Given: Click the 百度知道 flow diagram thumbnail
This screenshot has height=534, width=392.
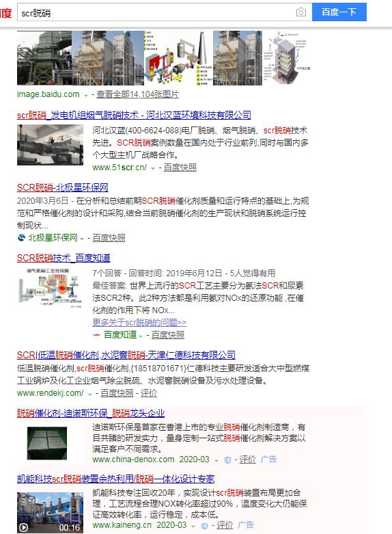Looking at the screenshot, I should tap(50, 289).
